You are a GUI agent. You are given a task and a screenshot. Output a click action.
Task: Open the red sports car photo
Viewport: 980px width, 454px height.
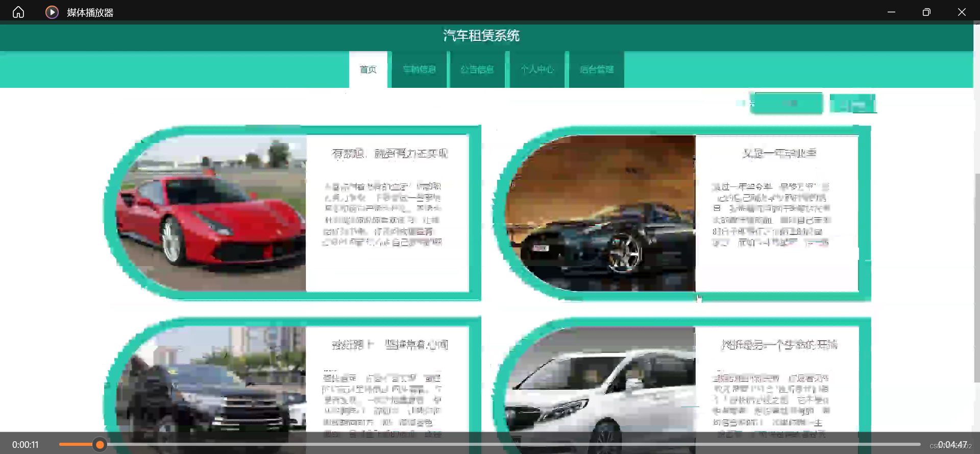click(x=211, y=213)
